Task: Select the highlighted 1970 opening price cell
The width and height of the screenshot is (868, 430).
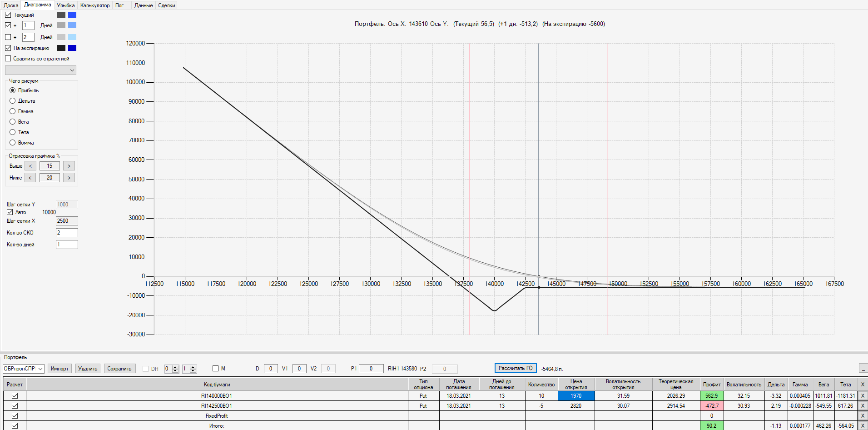Action: click(x=576, y=396)
